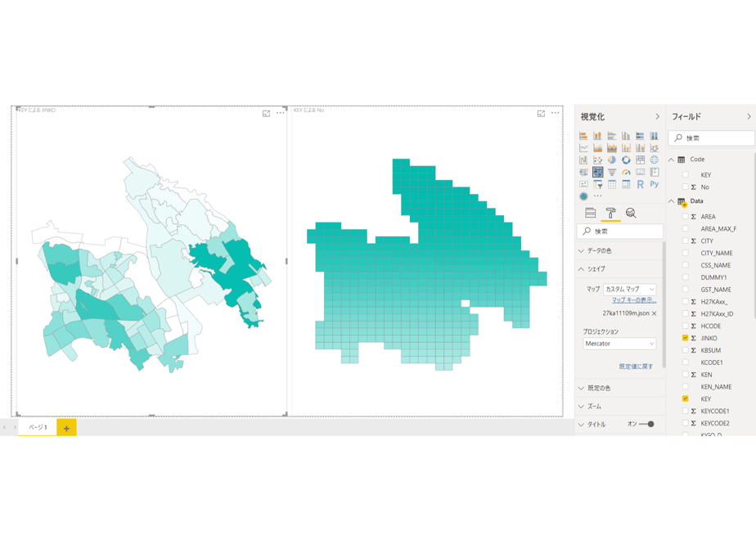Select the stacked area chart visual
The height and width of the screenshot is (540, 756).
612,148
